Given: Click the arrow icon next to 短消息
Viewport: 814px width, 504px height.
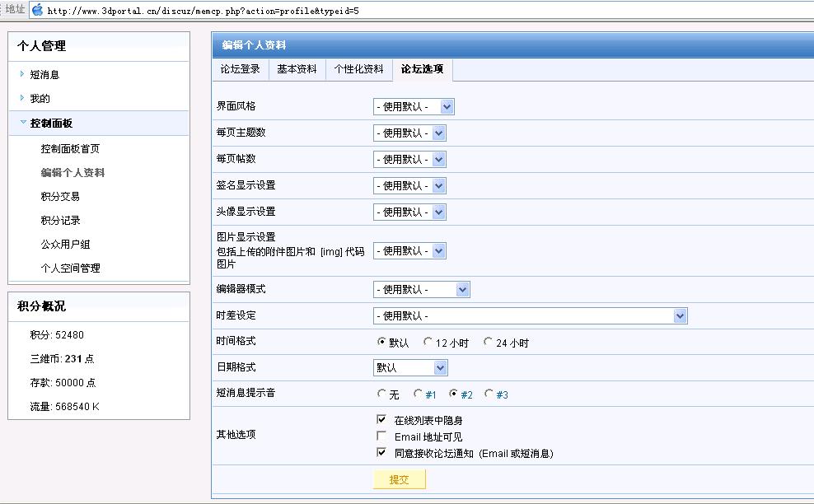Looking at the screenshot, I should tap(21, 73).
